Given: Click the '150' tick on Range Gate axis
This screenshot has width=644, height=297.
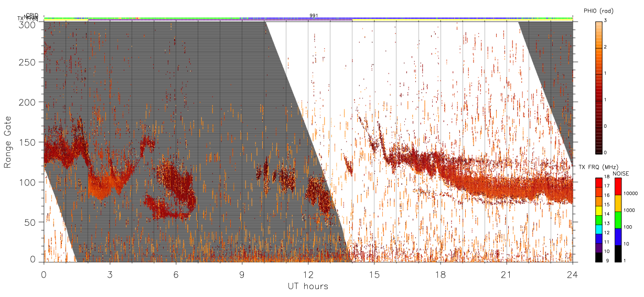Looking at the screenshot, I should click(27, 142).
